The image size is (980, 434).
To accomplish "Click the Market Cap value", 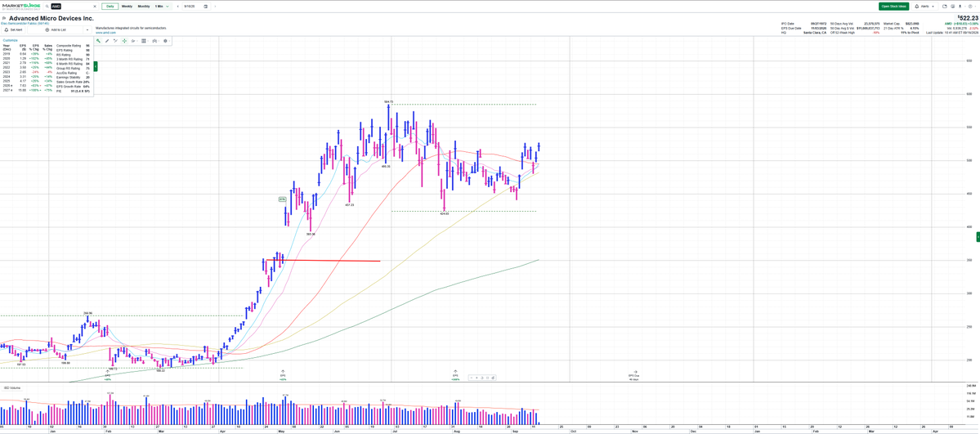I will pyautogui.click(x=912, y=24).
